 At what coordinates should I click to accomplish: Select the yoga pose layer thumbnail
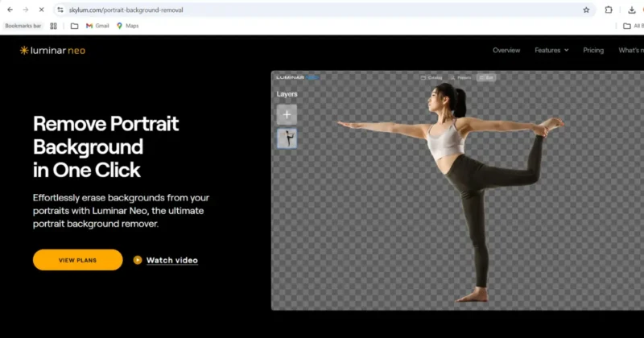pyautogui.click(x=287, y=138)
